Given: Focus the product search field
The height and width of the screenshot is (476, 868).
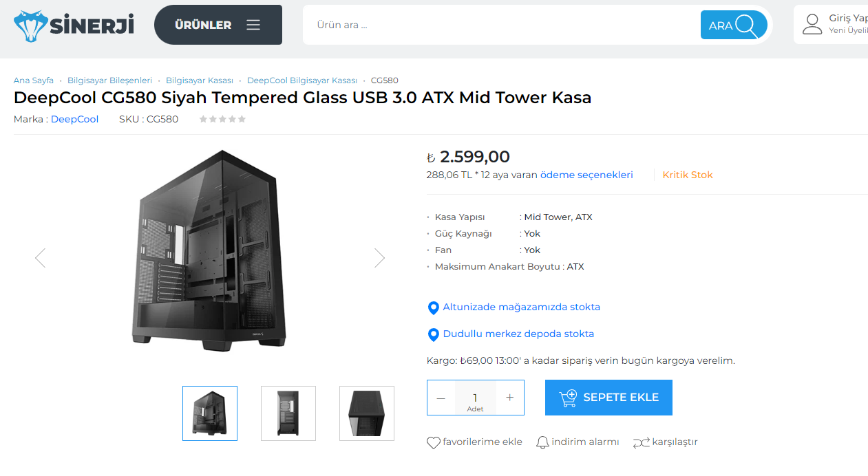Looking at the screenshot, I should coord(501,25).
